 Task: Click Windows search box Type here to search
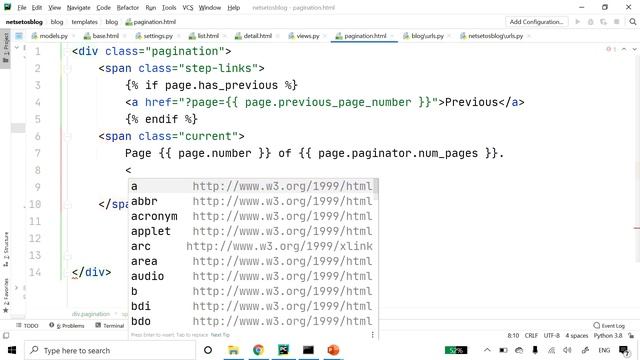110,350
